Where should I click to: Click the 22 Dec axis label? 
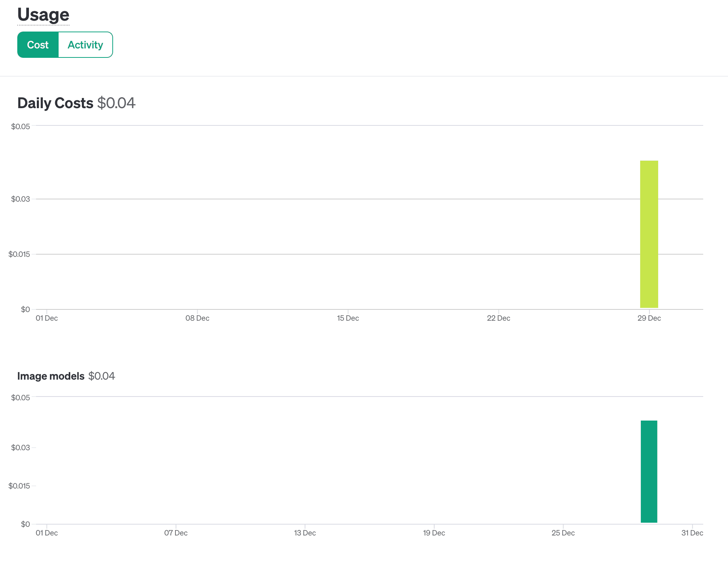(498, 318)
